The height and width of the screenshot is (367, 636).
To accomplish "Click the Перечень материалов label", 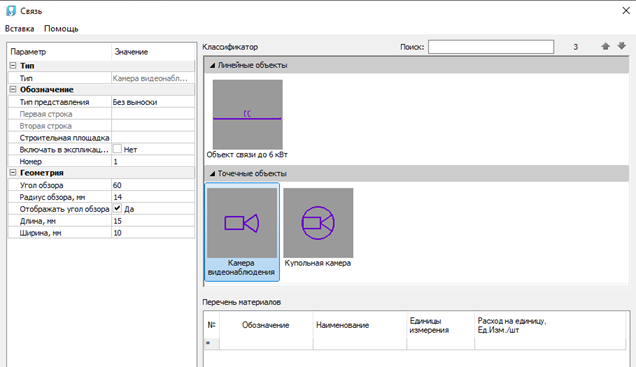I will tap(241, 302).
